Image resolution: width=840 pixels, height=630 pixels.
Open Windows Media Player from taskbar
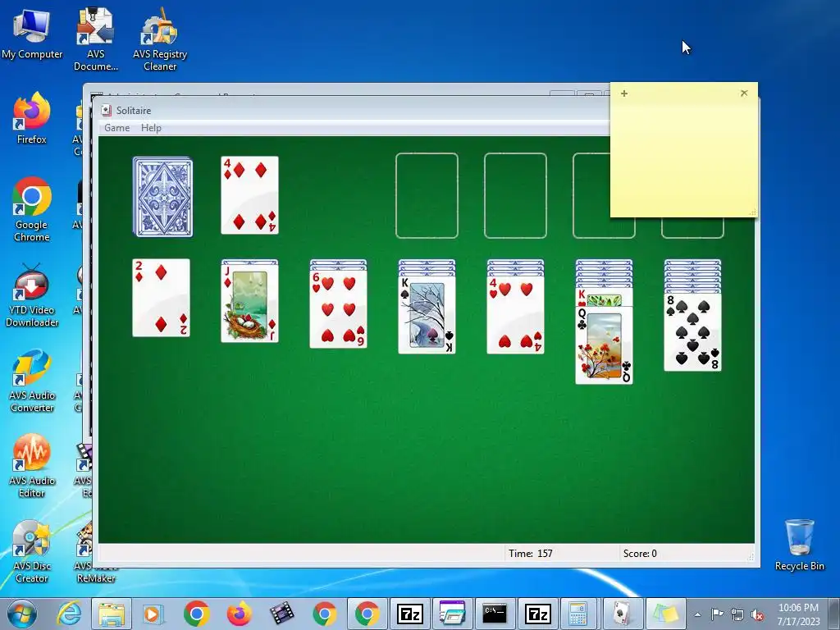click(153, 614)
